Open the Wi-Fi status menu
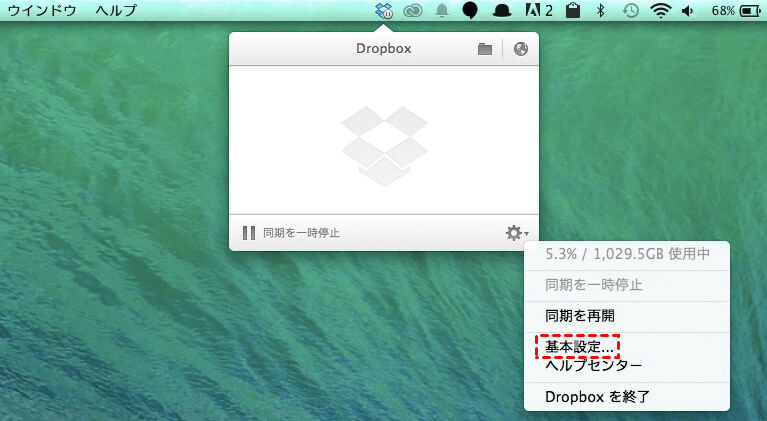767x421 pixels. point(660,10)
